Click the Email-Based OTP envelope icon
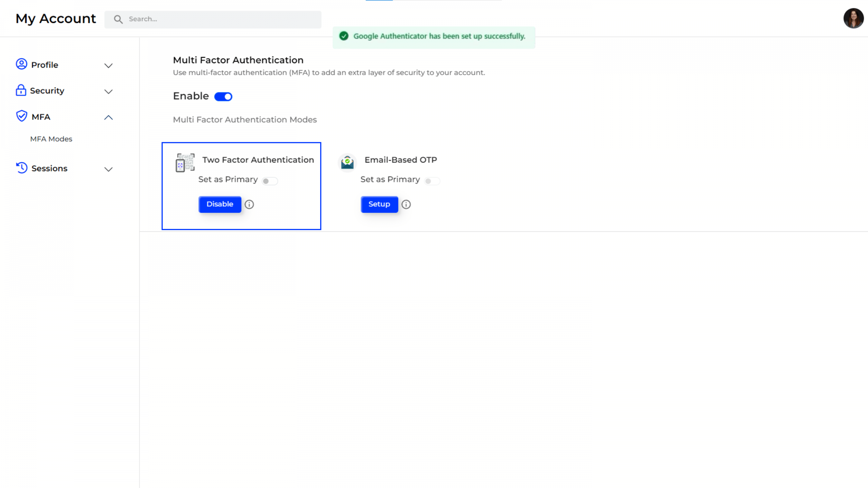868x488 pixels. click(x=348, y=163)
